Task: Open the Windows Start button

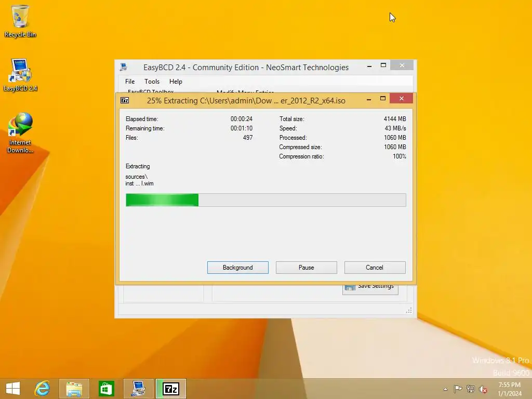Action: coord(13,389)
